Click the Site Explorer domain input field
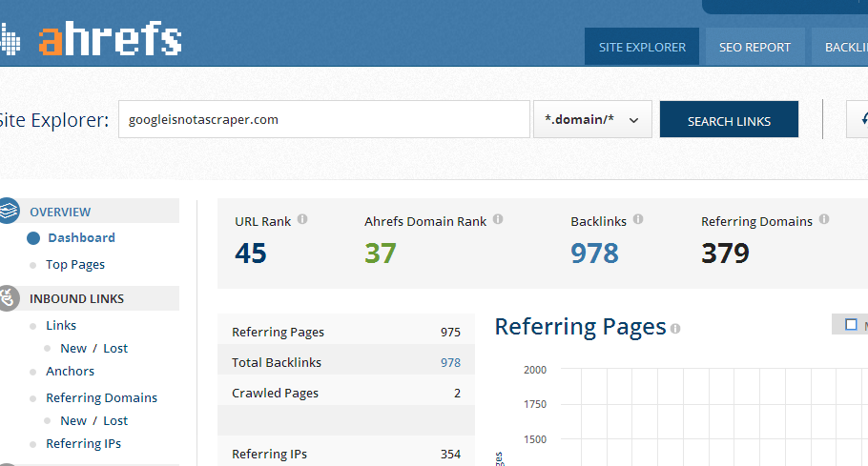 click(x=323, y=120)
